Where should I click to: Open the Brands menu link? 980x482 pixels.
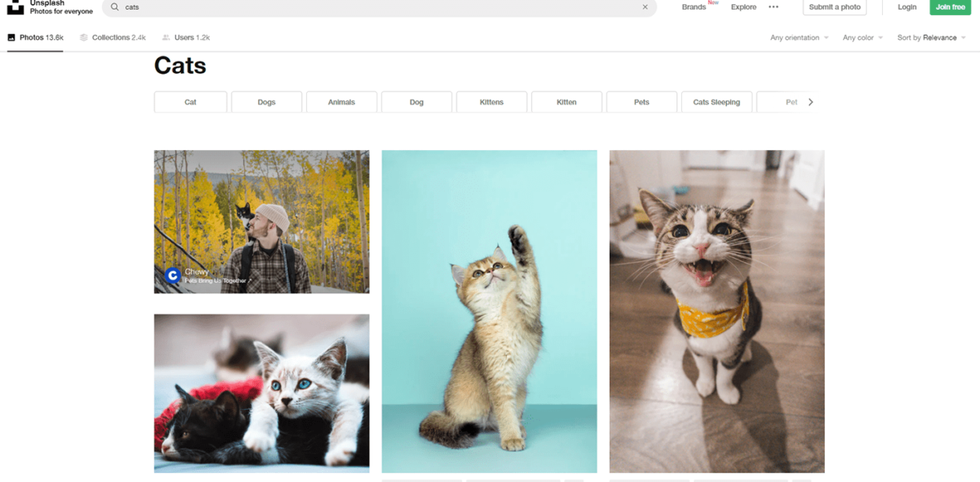[694, 6]
